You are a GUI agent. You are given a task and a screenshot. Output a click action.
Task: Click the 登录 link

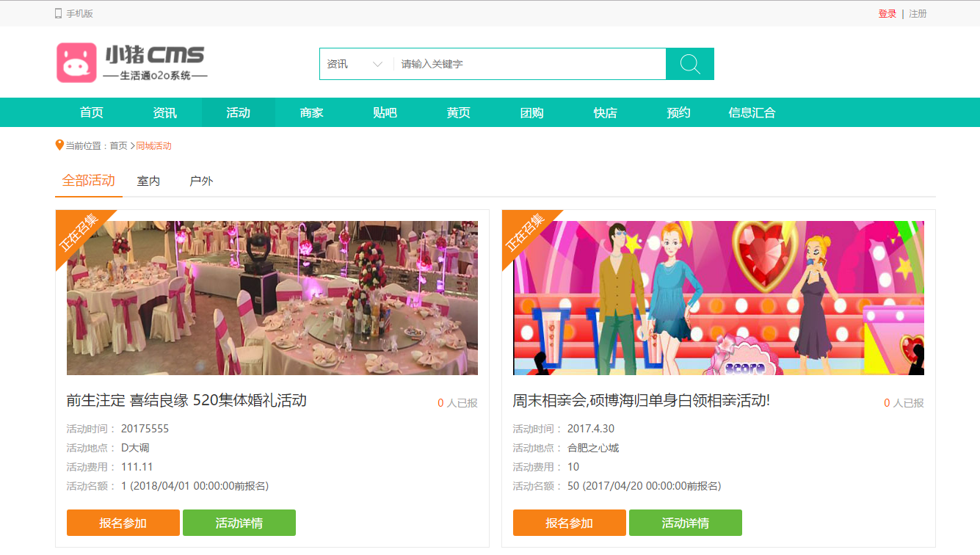[x=887, y=13]
